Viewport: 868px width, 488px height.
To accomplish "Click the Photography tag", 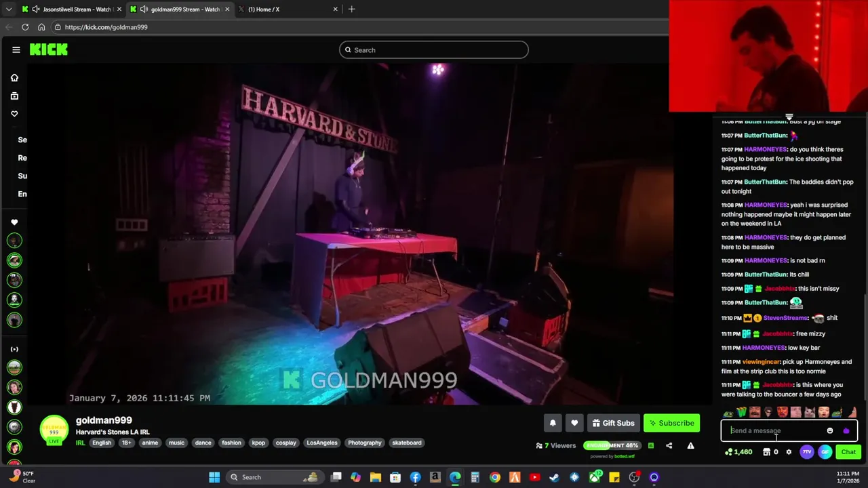I will tap(365, 443).
